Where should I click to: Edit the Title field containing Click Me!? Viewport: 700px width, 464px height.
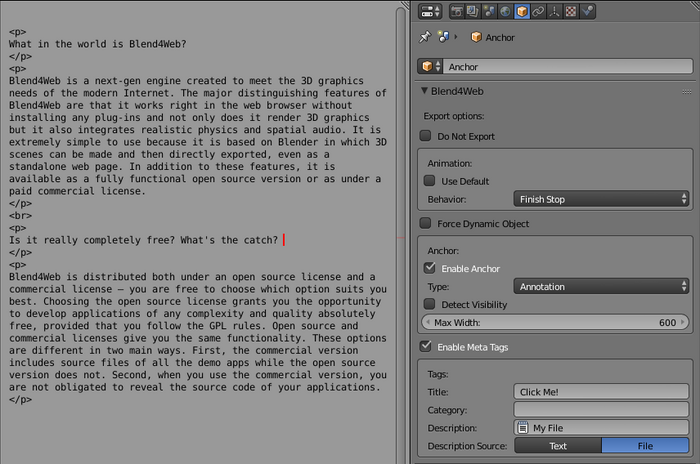[x=601, y=392]
